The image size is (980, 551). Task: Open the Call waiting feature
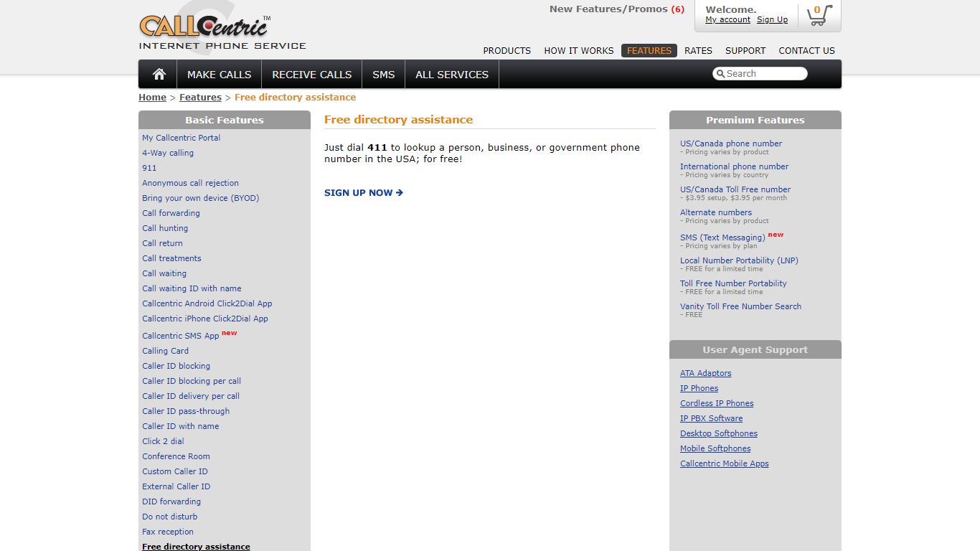point(164,273)
